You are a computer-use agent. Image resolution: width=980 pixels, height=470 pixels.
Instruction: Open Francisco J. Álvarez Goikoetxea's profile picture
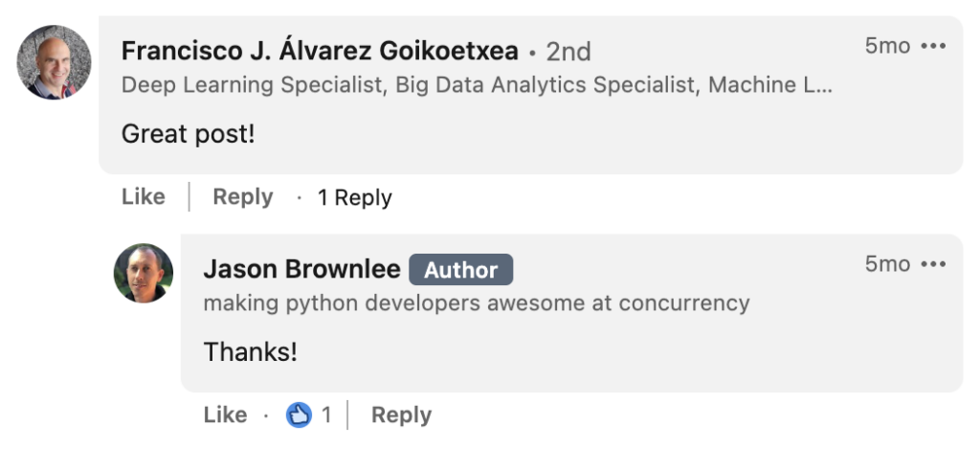(54, 61)
